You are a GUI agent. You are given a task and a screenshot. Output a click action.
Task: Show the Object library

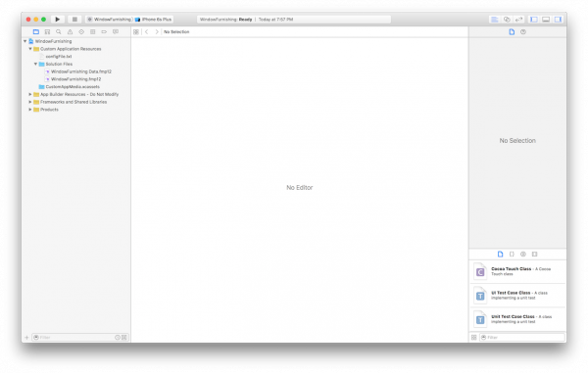coord(523,254)
